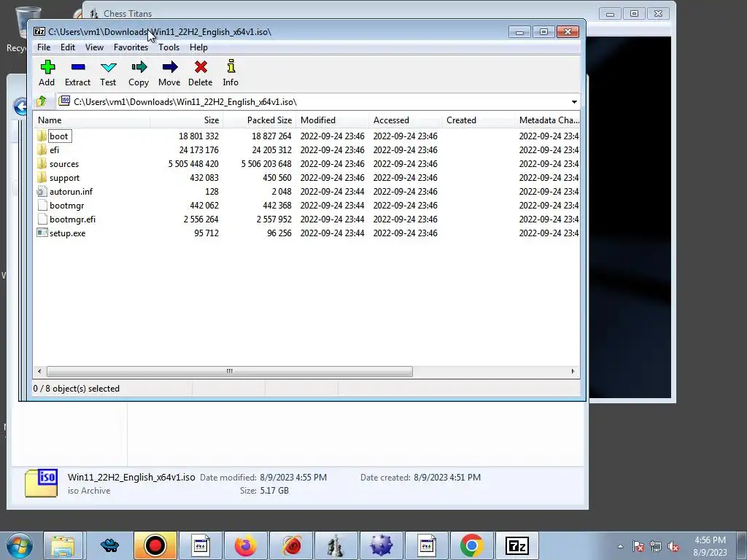Switch to 7-Zip taskbar icon

[517, 545]
